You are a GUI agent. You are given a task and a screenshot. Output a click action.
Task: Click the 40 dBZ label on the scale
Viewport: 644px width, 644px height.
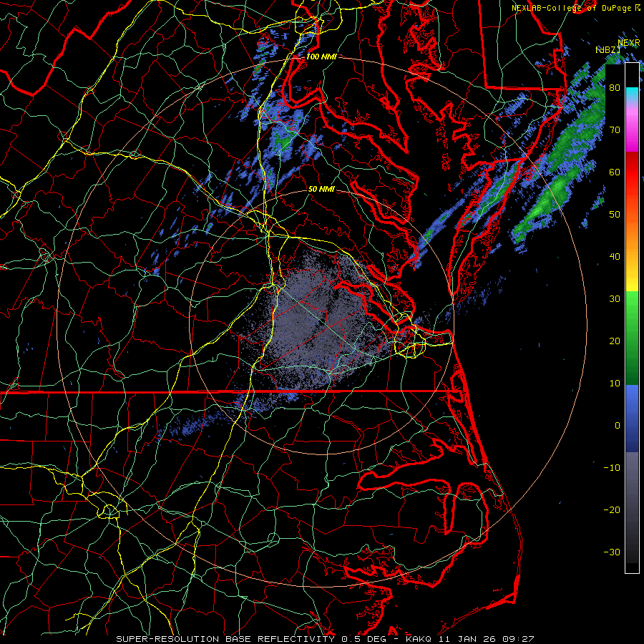615,257
